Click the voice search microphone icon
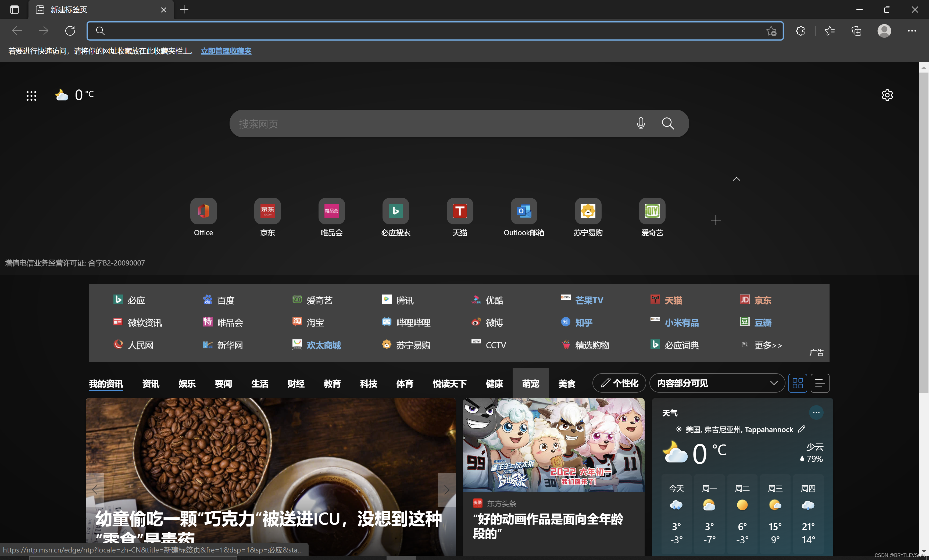 click(x=641, y=123)
